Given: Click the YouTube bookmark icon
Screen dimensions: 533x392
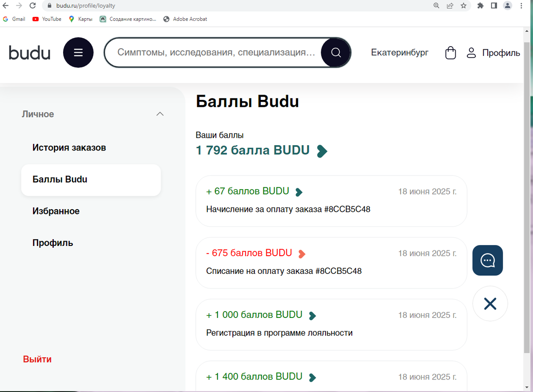Looking at the screenshot, I should [x=35, y=19].
